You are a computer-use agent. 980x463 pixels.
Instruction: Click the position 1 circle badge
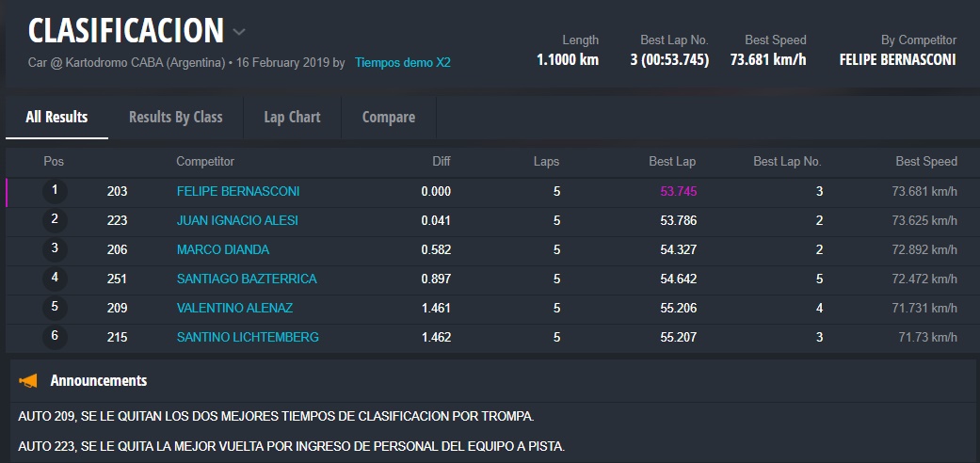[55, 191]
